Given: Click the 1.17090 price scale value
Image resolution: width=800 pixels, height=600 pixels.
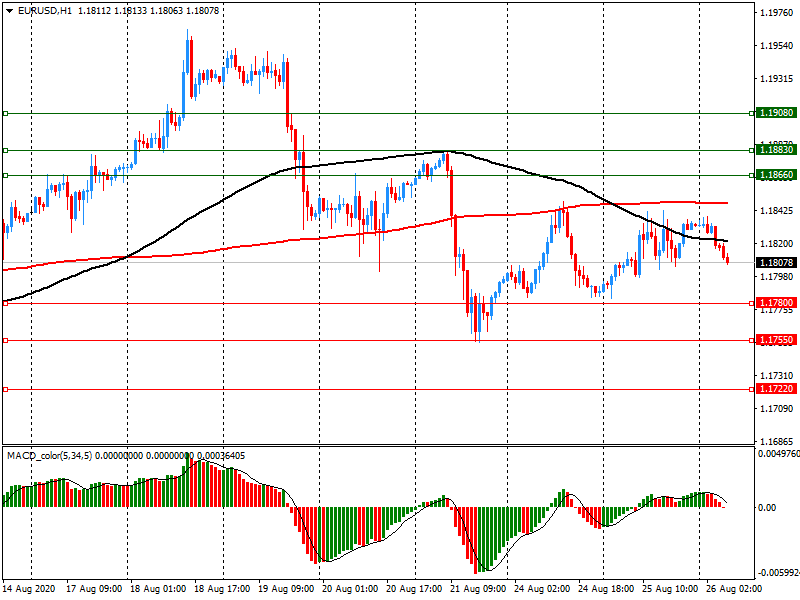Looking at the screenshot, I should (777, 409).
